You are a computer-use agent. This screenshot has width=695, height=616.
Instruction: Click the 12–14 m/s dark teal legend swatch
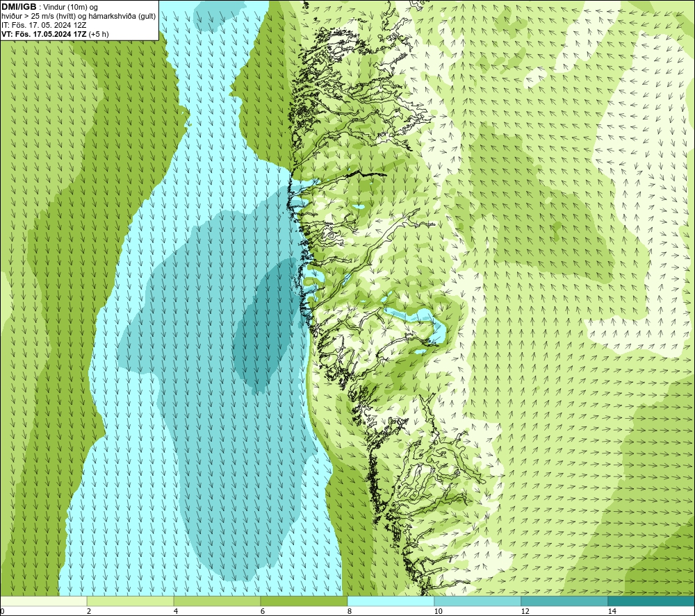pyautogui.click(x=564, y=601)
